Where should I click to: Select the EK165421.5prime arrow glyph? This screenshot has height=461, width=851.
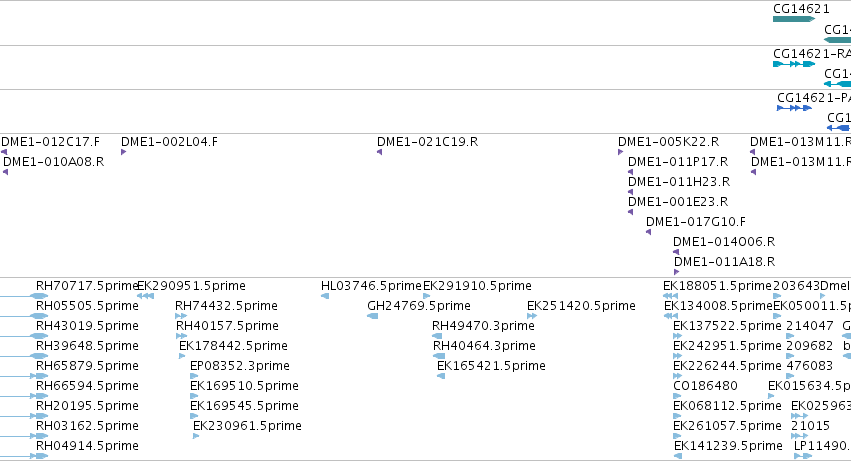click(x=441, y=376)
